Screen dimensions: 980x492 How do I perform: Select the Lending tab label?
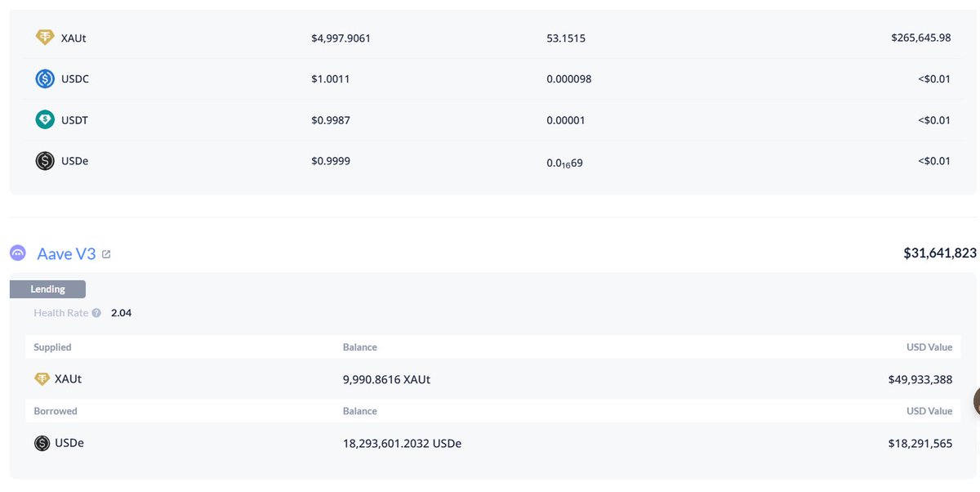point(47,289)
